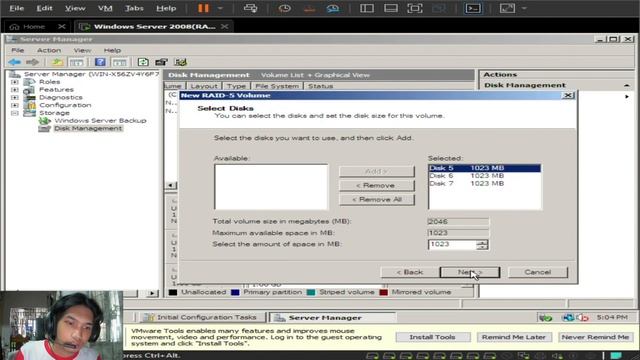Open Server Manager's Action menu
640x360 pixels.
(x=49, y=50)
